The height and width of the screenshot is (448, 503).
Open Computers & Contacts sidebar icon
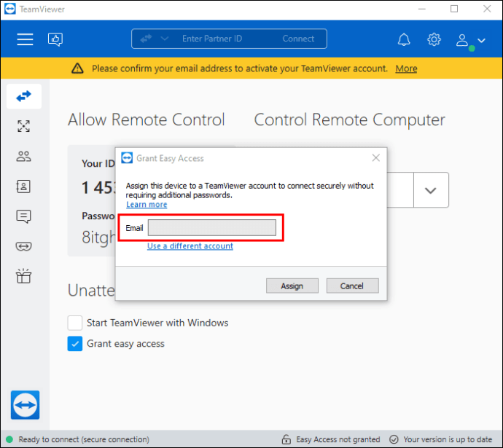tap(24, 157)
